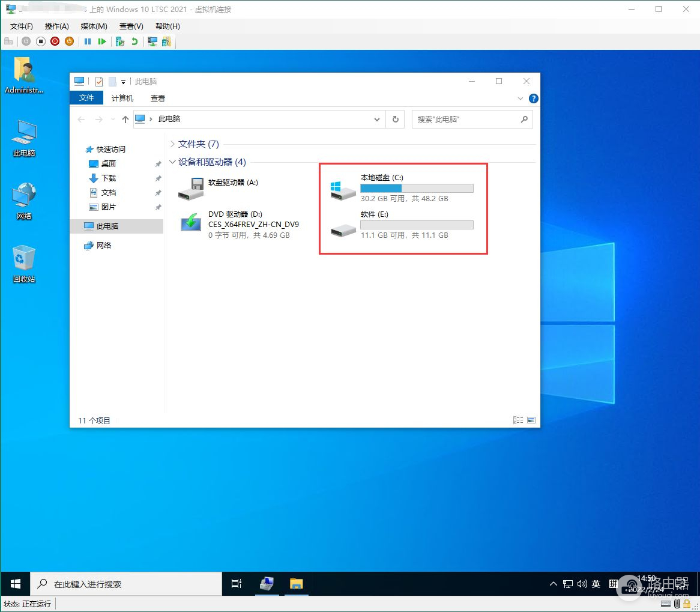Click Explorer's blue help question mark icon

pos(533,98)
